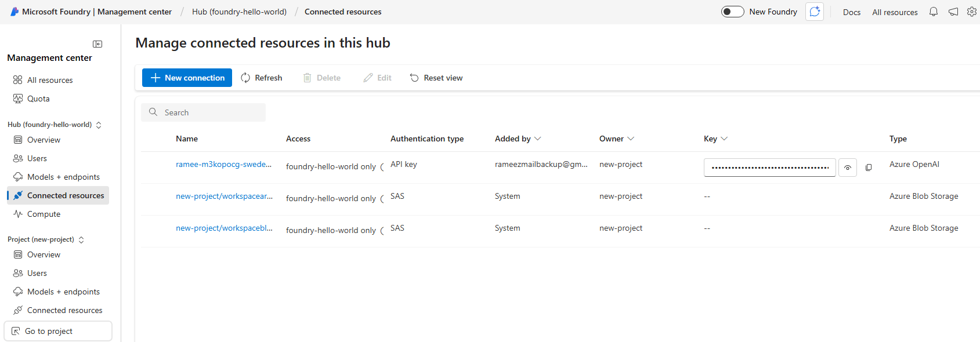980x342 pixels.
Task: Open new-project/workspacear connection link
Action: 224,196
